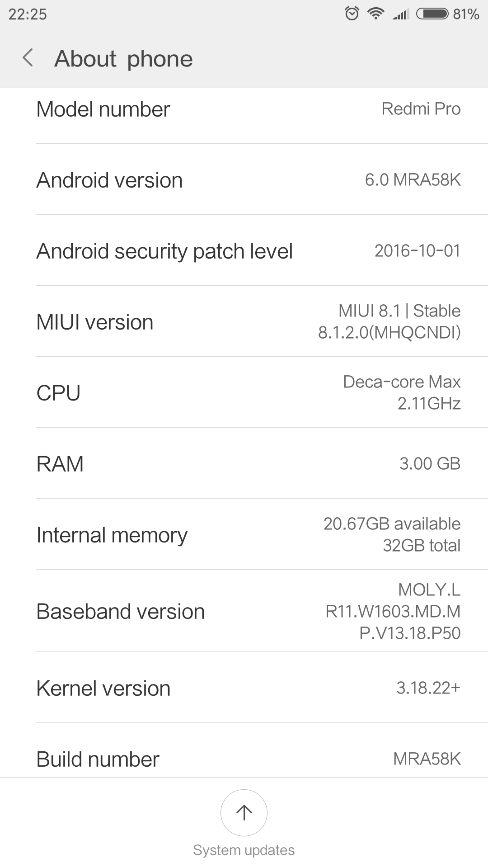This screenshot has height=868, width=488.
Task: Tap the Kernel version row
Action: pyautogui.click(x=244, y=688)
